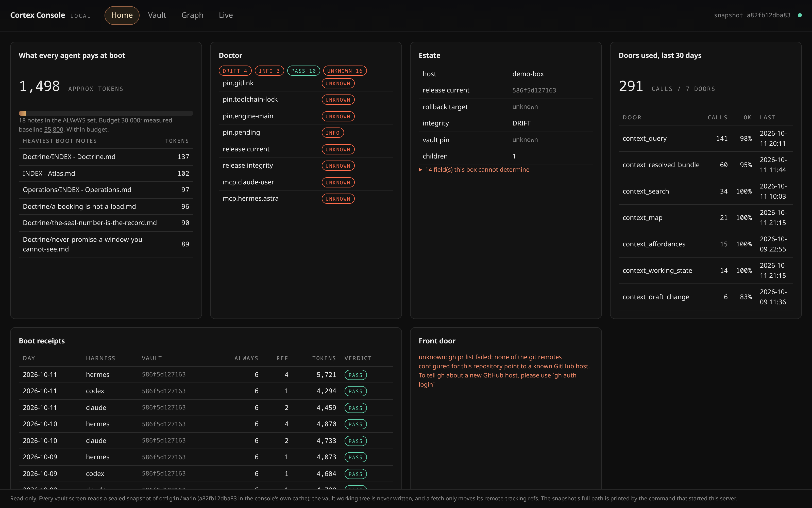Select Operations/INDEX - Operations.md boot note

click(x=106, y=190)
